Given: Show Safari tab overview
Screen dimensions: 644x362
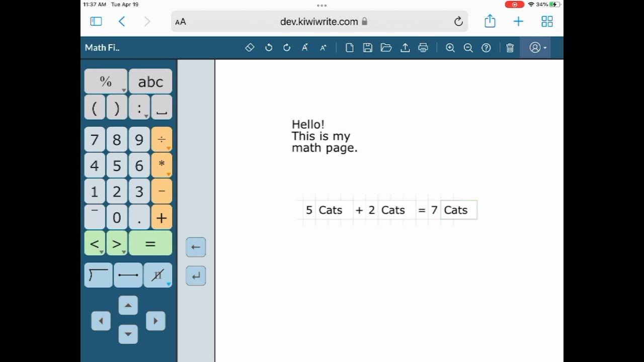Looking at the screenshot, I should coord(547,21).
